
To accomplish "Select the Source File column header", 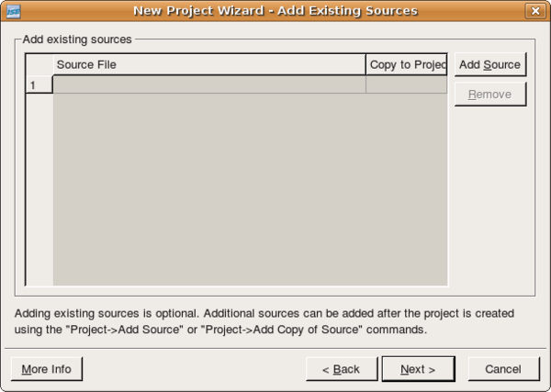I will click(x=209, y=64).
